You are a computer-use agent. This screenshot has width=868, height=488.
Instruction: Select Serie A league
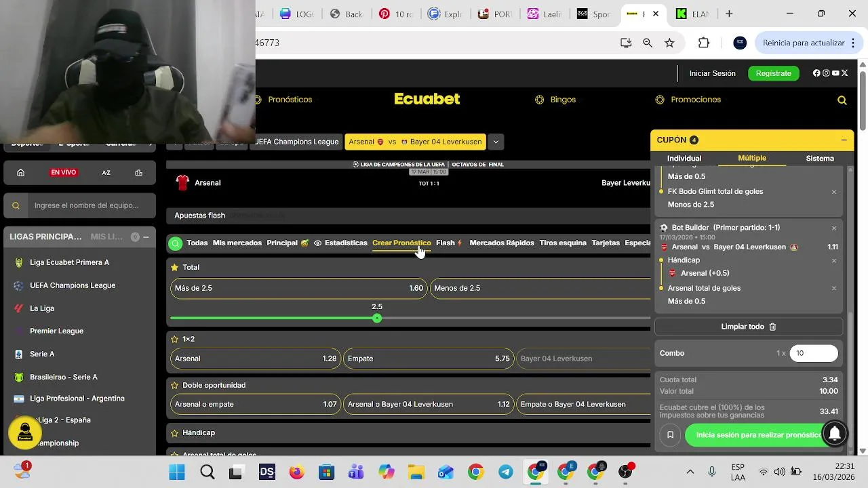pyautogui.click(x=42, y=354)
